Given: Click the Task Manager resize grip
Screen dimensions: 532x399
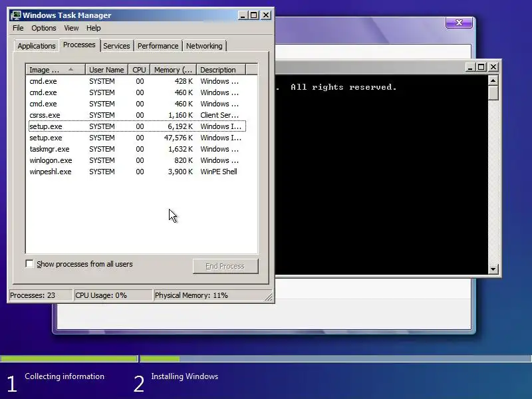Looking at the screenshot, I should (269, 297).
